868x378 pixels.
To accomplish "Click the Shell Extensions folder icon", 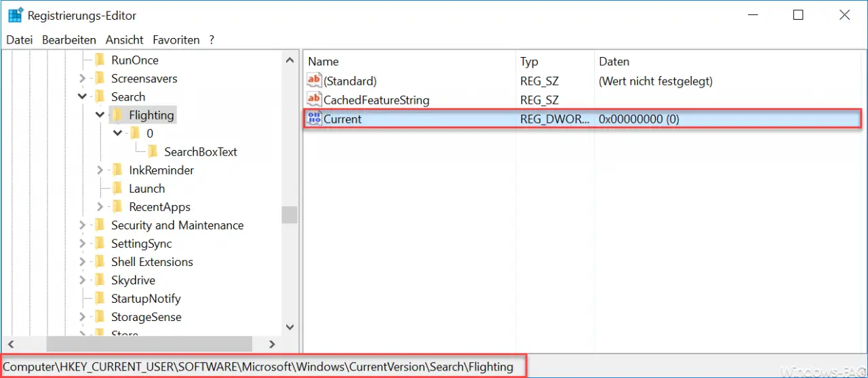I will [x=100, y=261].
